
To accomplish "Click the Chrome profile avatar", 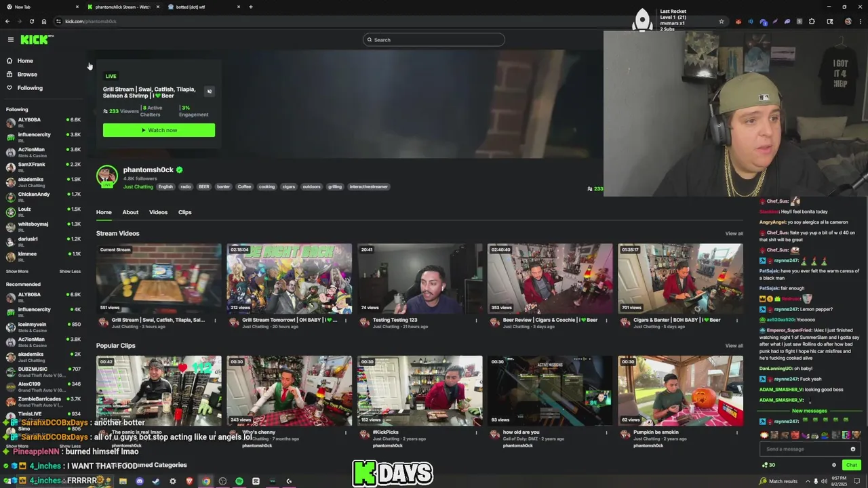I will tap(848, 22).
